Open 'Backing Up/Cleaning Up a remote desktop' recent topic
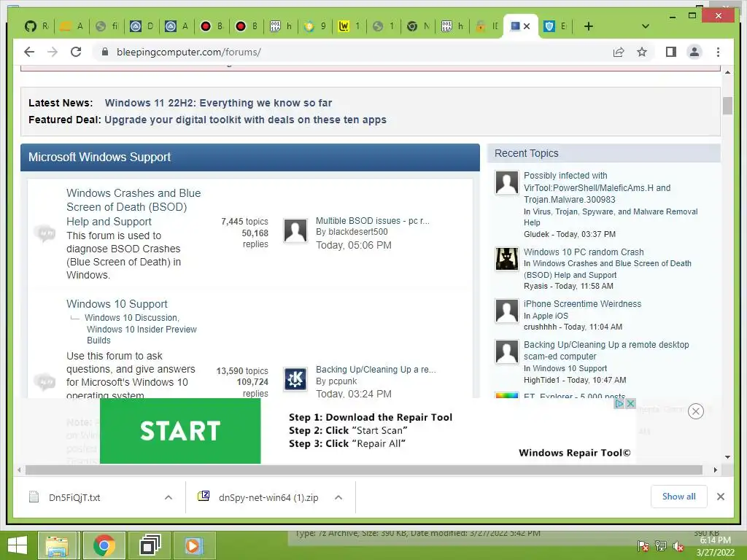Image resolution: width=747 pixels, height=560 pixels. (x=606, y=351)
